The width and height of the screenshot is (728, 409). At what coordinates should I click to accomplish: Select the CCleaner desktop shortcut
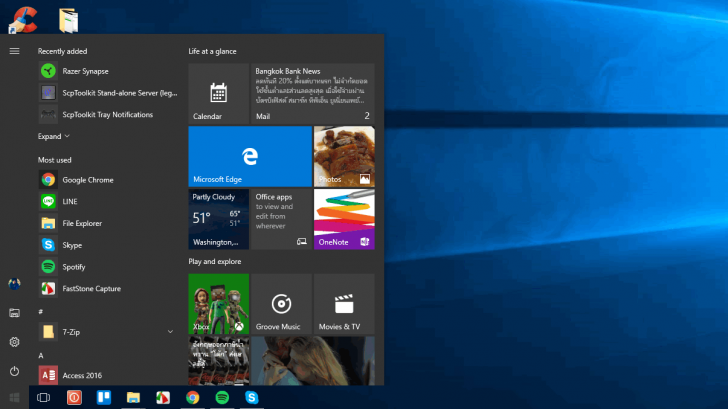pyautogui.click(x=23, y=19)
